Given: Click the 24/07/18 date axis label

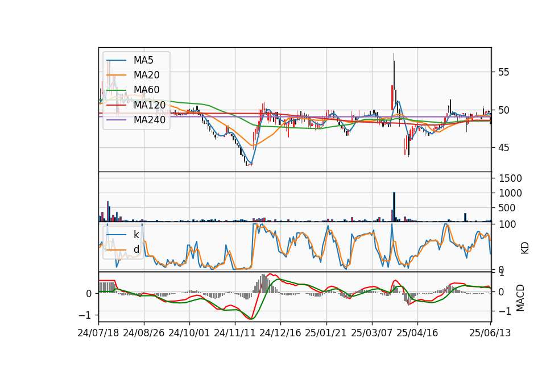Looking at the screenshot, I should (x=98, y=333).
